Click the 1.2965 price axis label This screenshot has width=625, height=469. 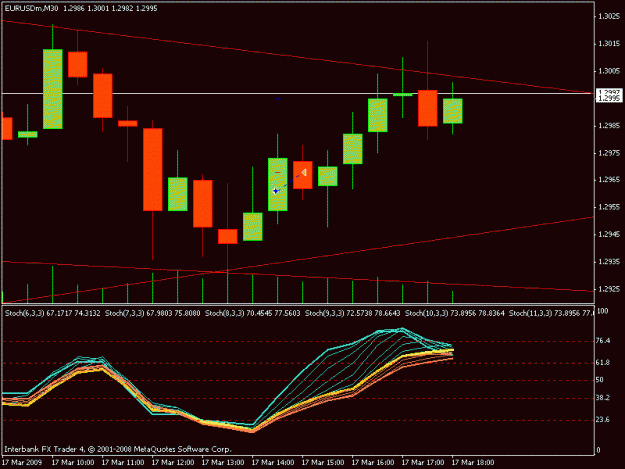[x=609, y=180]
